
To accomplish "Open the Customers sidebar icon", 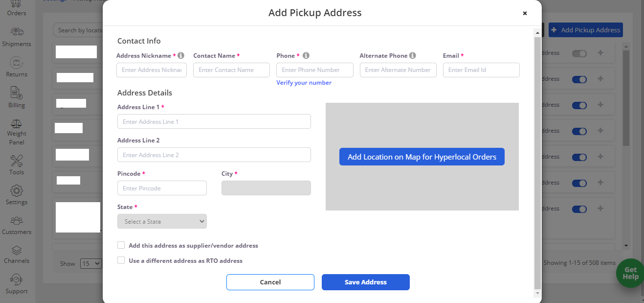I will click(17, 221).
